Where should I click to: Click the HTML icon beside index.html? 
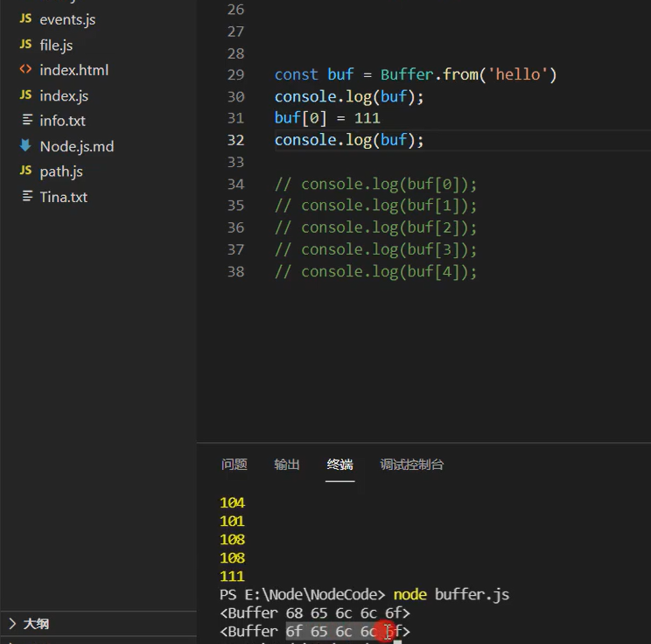tap(25, 69)
